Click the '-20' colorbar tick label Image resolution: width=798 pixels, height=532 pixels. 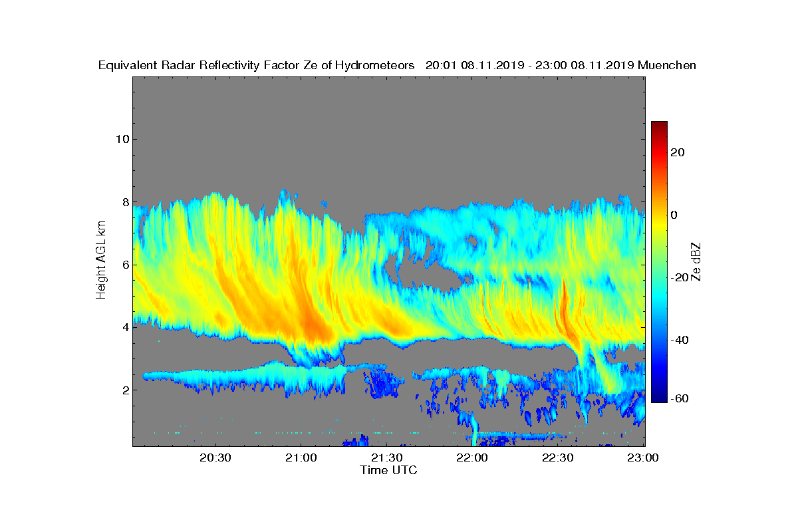point(680,277)
